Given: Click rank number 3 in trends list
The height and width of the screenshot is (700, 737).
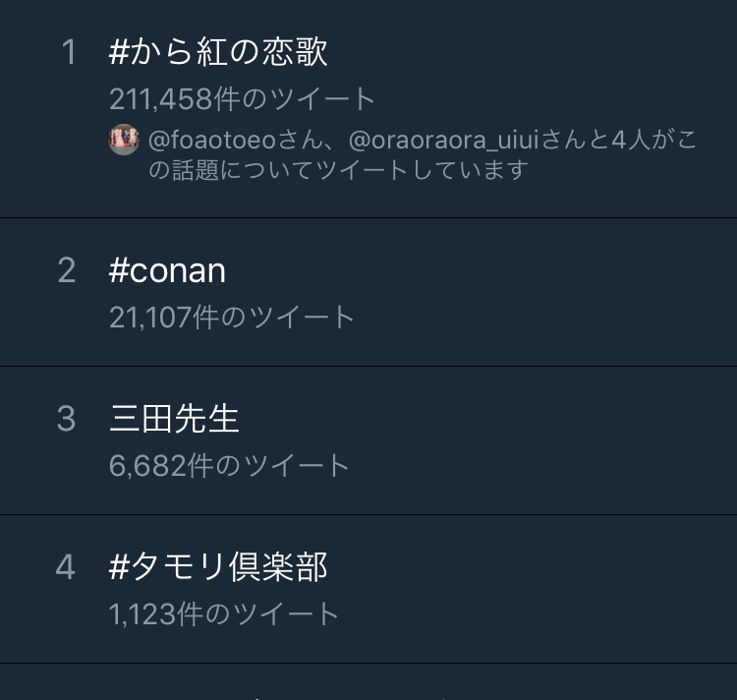Looking at the screenshot, I should pos(67,419).
